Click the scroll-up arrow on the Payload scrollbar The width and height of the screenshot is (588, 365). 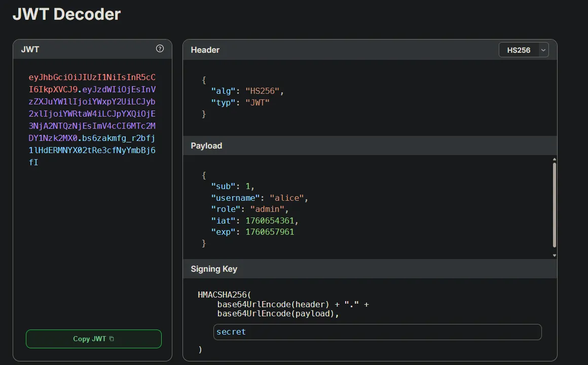tap(554, 159)
